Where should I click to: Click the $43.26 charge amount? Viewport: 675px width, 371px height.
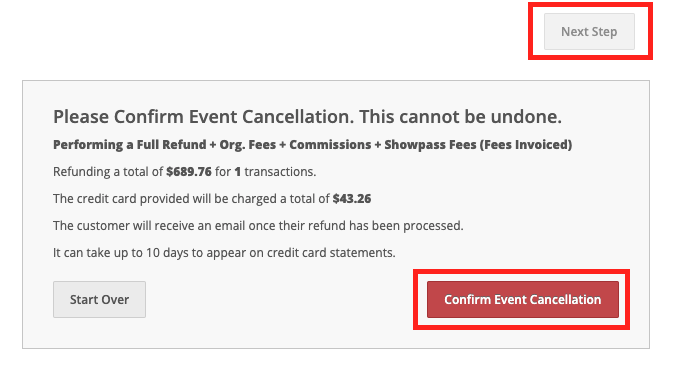(x=352, y=199)
